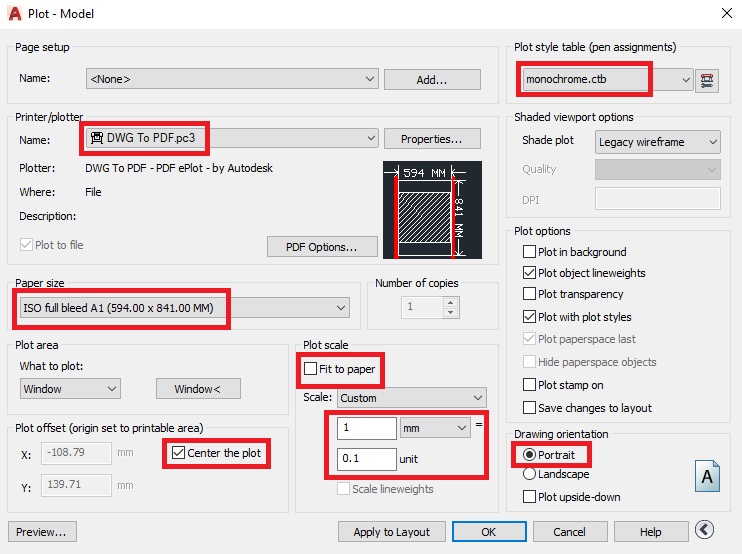Image resolution: width=742 pixels, height=554 pixels.
Task: Enable the Fit to paper checkbox
Action: point(311,370)
